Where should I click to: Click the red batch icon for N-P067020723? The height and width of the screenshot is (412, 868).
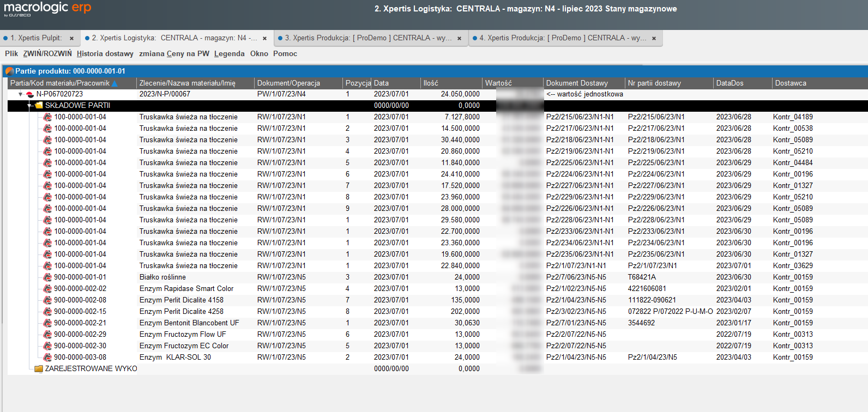[30, 94]
